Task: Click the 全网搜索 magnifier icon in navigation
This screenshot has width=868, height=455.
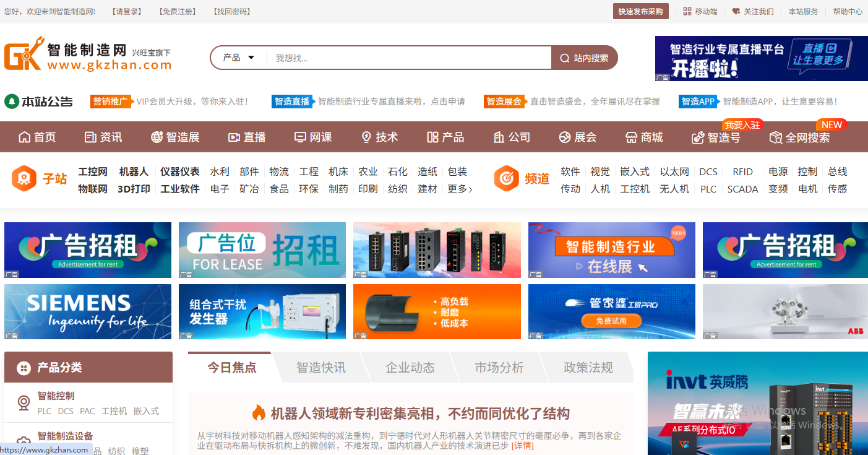Action: [x=775, y=137]
